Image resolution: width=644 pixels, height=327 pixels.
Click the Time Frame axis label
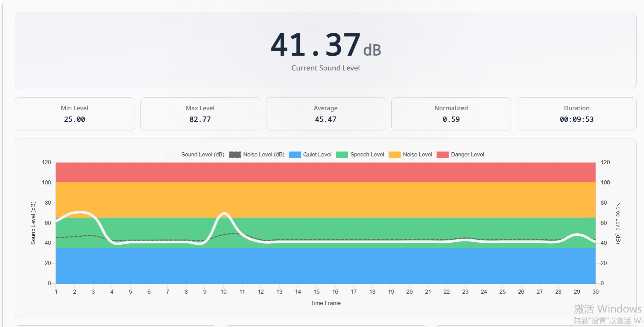325,303
